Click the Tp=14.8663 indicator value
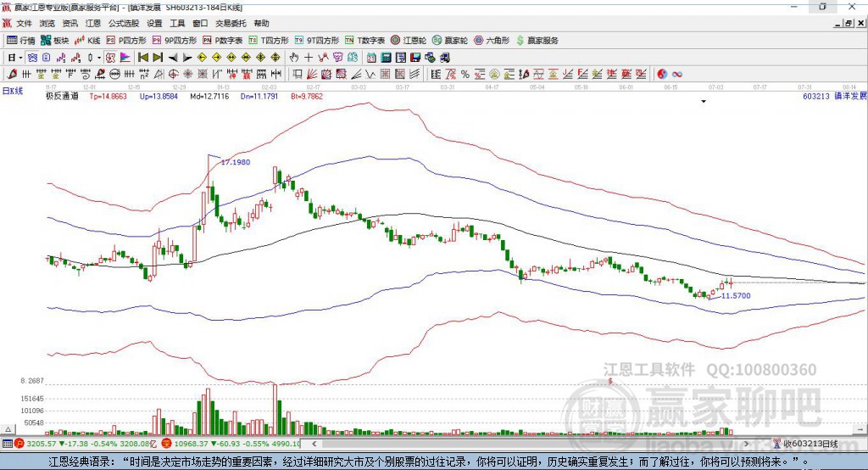Viewport: 868px width, 470px height. point(108,97)
